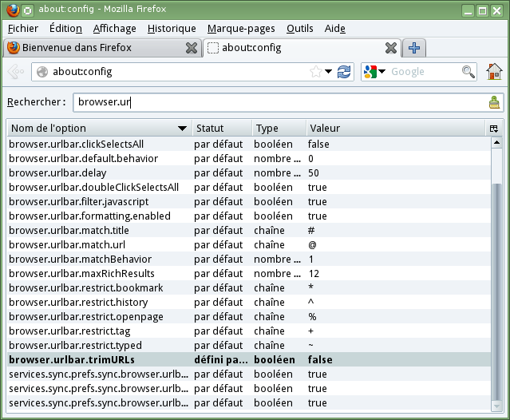Select browser.urlbar.doubleClickSelectsAll row

(249, 187)
